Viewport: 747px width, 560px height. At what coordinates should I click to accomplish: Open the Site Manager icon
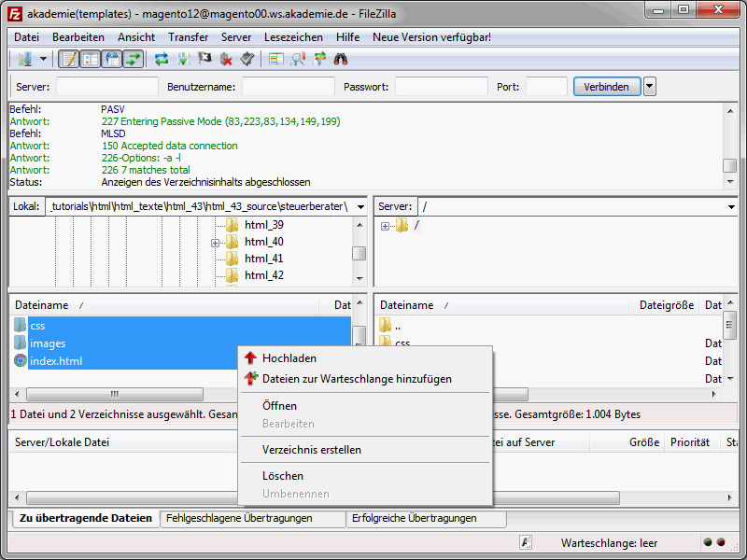click(x=25, y=59)
